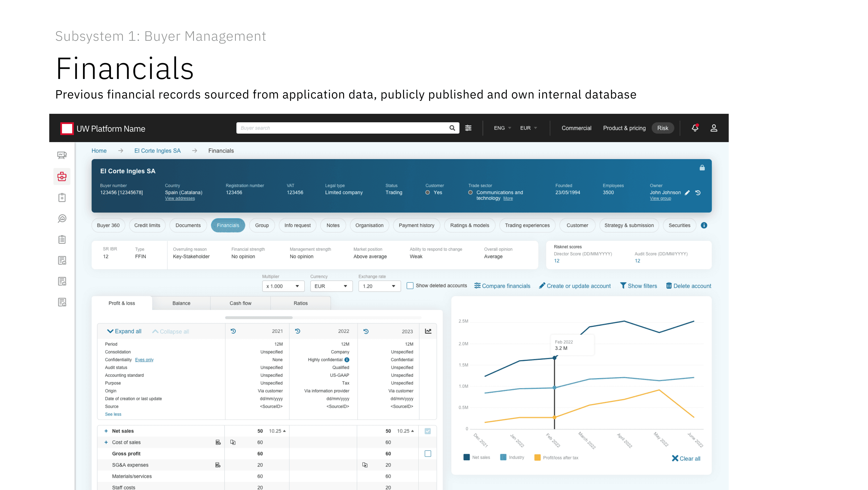Viewport: 868px width, 490px height.
Task: Click the notification bell icon
Action: (695, 128)
